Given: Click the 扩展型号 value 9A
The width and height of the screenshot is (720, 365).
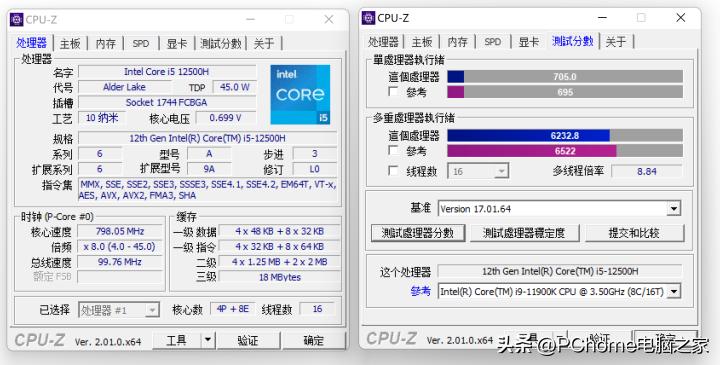Looking at the screenshot, I should point(209,169).
